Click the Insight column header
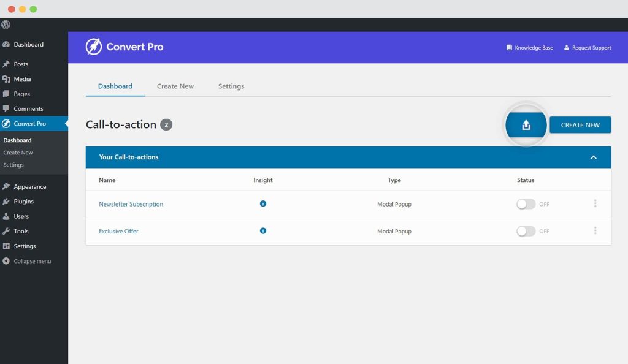 pyautogui.click(x=262, y=180)
